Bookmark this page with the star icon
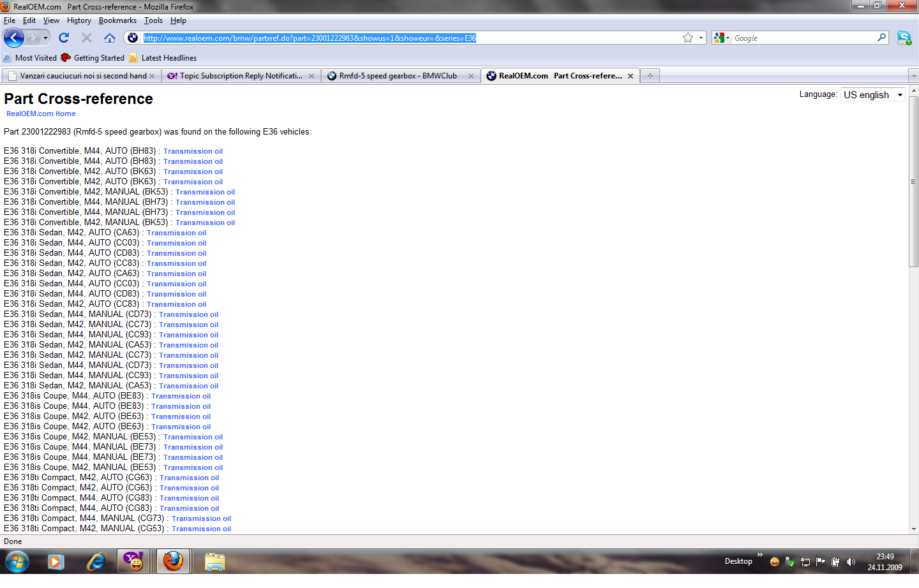The width and height of the screenshot is (919, 588). [687, 38]
